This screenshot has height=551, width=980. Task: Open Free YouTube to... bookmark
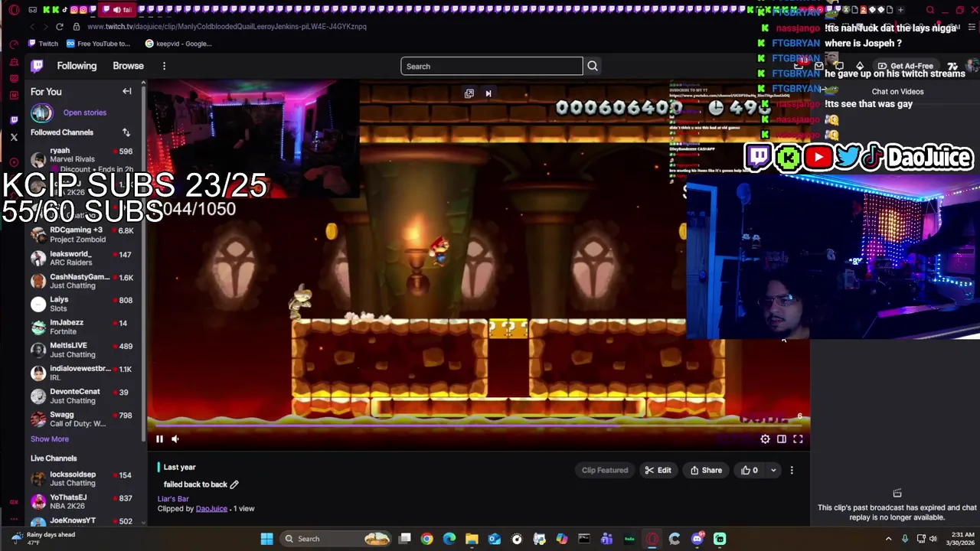(x=99, y=44)
